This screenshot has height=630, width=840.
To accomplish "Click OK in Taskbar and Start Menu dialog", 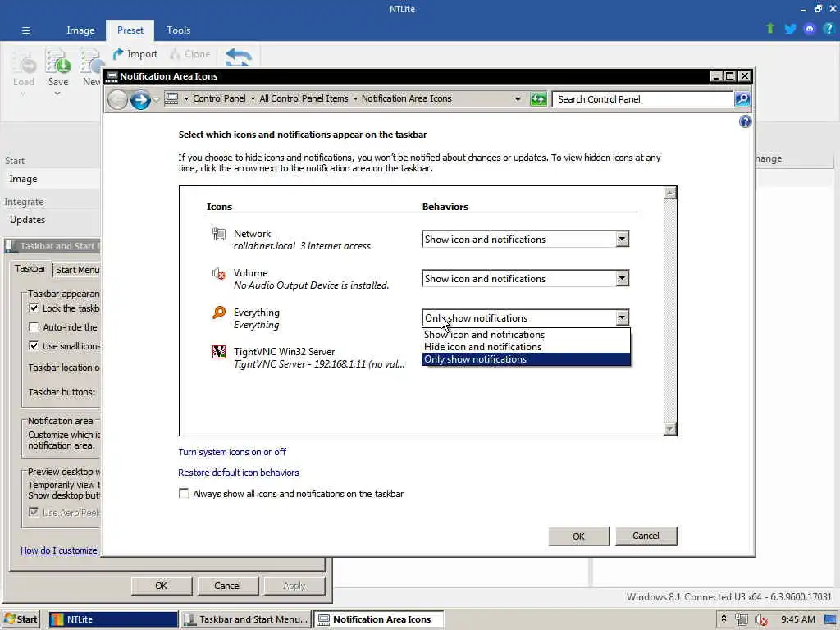I will (162, 586).
